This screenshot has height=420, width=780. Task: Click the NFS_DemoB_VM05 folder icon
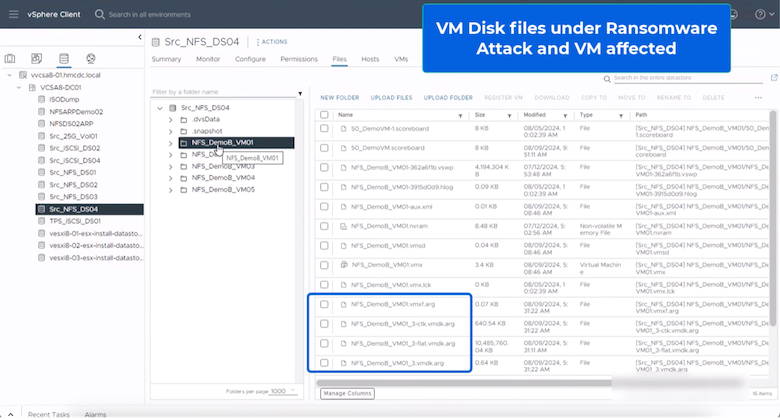(184, 190)
